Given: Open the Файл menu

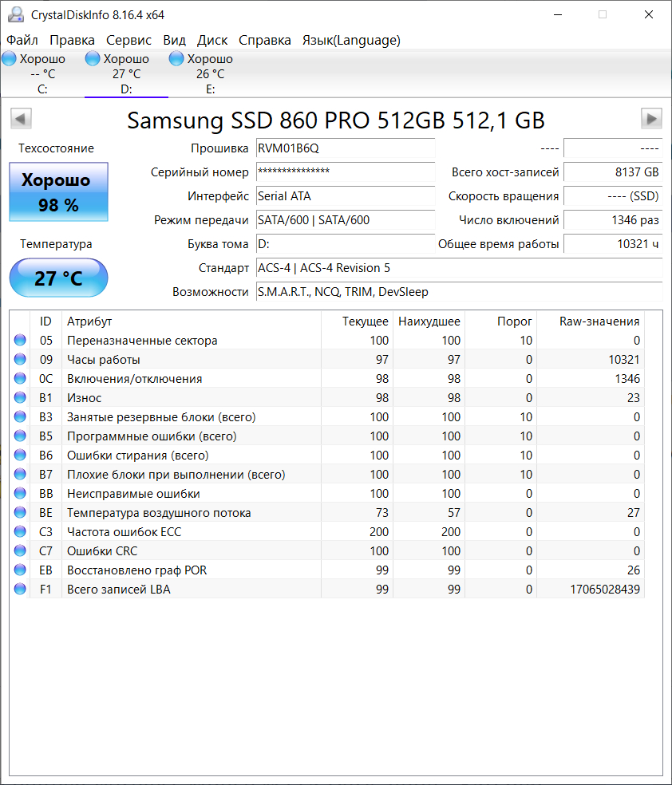Looking at the screenshot, I should pos(22,40).
